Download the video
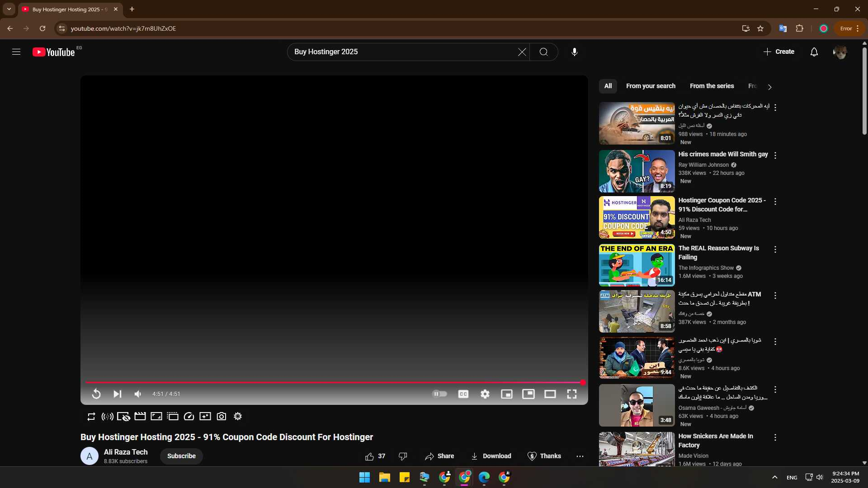868x488 pixels. point(491,456)
